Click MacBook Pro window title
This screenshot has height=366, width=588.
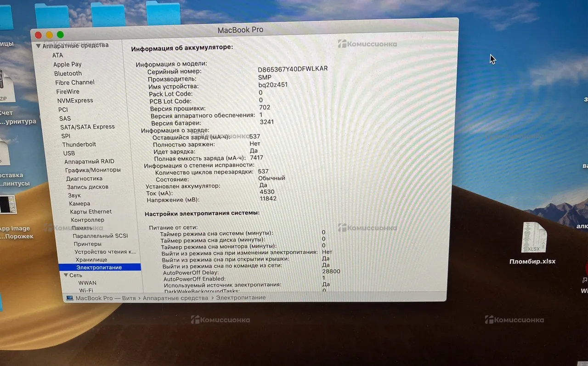pyautogui.click(x=240, y=30)
